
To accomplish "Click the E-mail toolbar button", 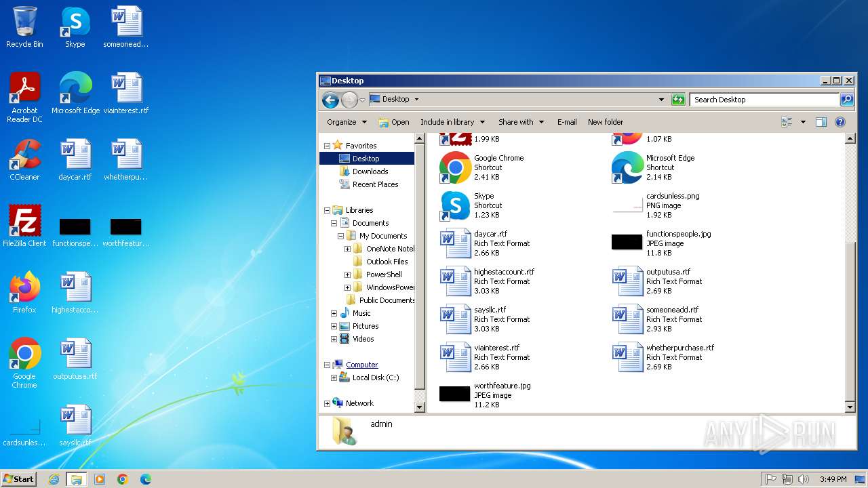I will click(x=567, y=122).
